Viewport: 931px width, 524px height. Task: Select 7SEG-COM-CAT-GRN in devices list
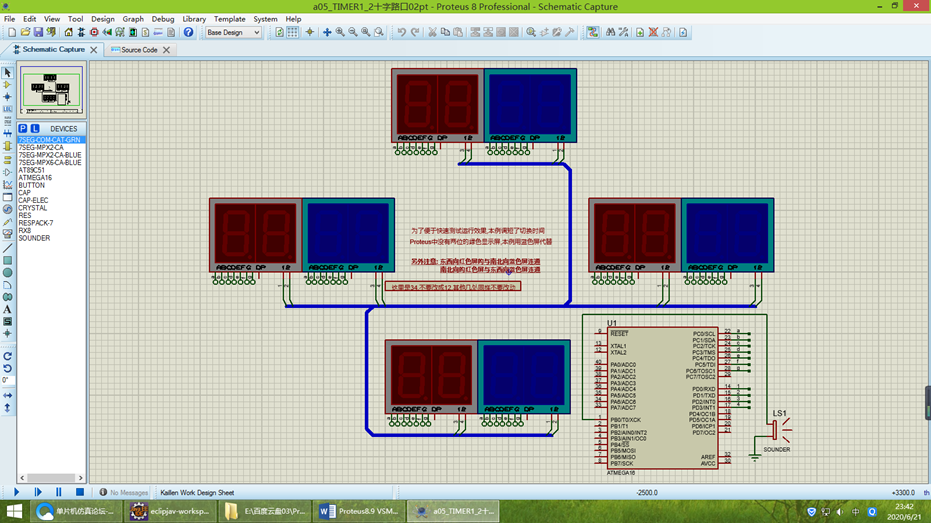coord(51,139)
